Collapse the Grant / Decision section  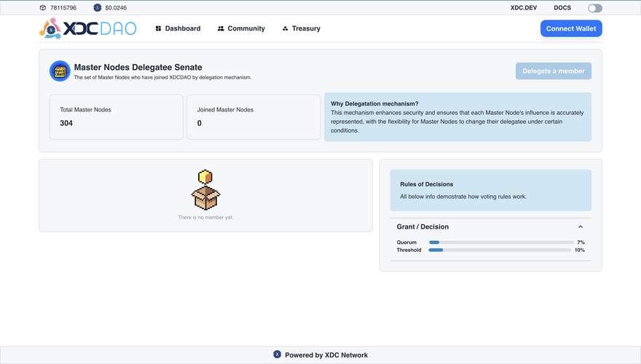click(x=581, y=227)
